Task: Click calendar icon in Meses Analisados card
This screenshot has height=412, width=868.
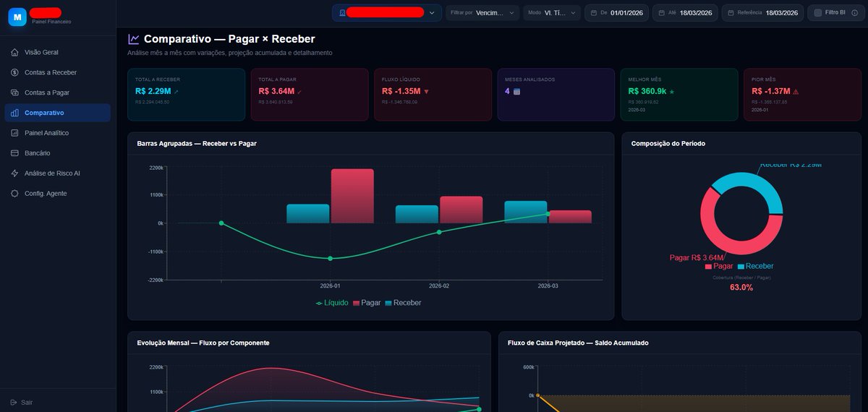Action: tap(516, 92)
